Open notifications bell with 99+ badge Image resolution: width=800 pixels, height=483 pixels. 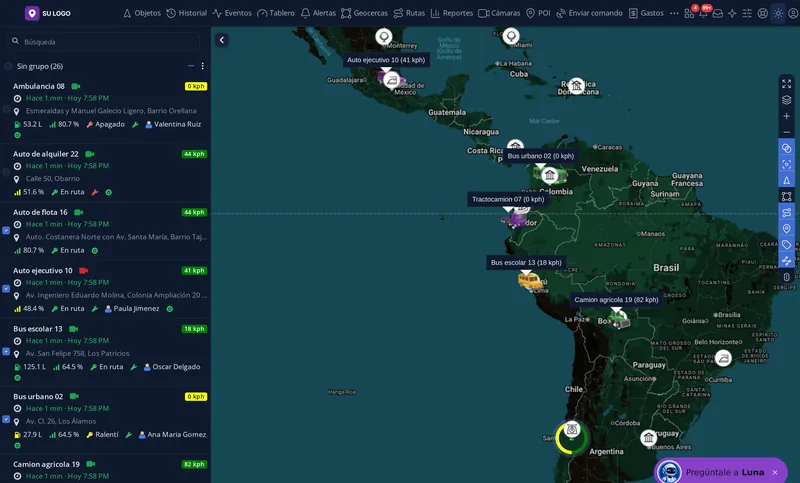(704, 13)
